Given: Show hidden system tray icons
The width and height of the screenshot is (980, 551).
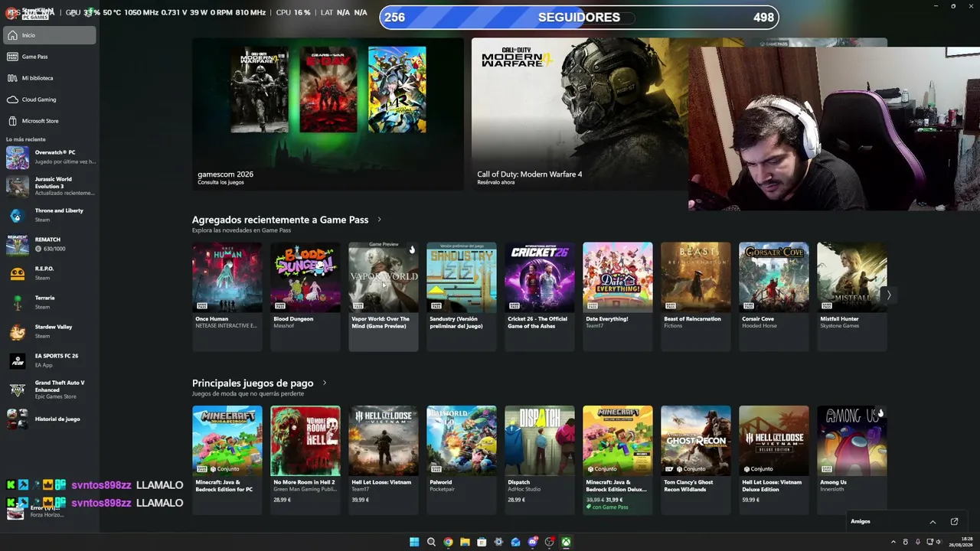Looking at the screenshot, I should coord(893,542).
